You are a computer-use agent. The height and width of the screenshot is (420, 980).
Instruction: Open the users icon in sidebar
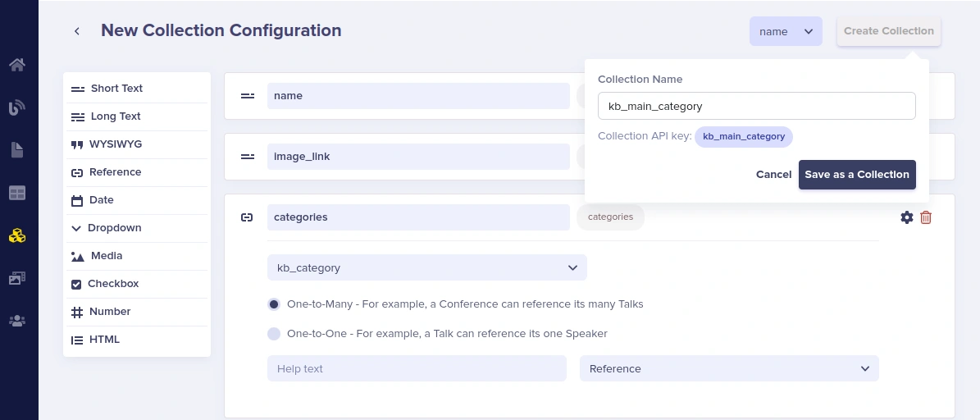tap(17, 321)
